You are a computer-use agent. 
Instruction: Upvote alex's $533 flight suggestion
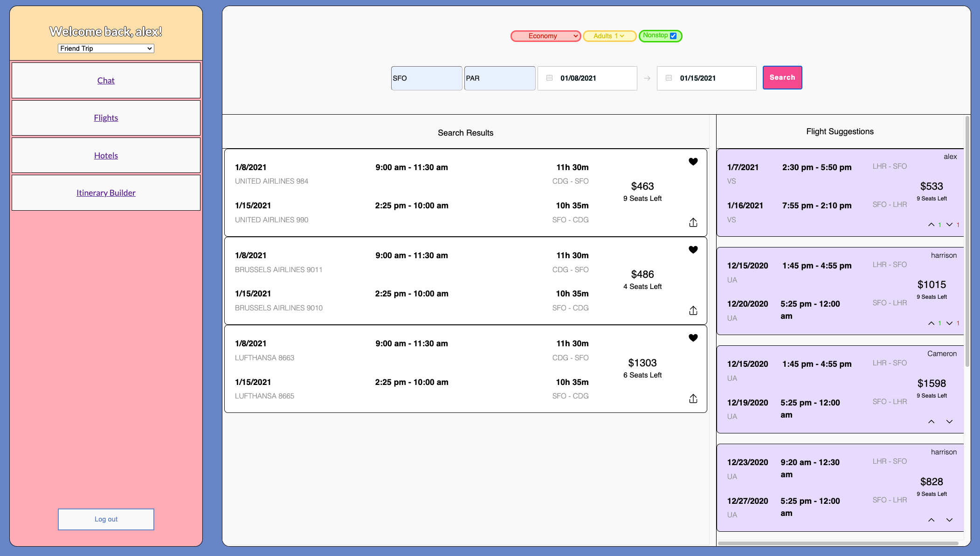[931, 225]
